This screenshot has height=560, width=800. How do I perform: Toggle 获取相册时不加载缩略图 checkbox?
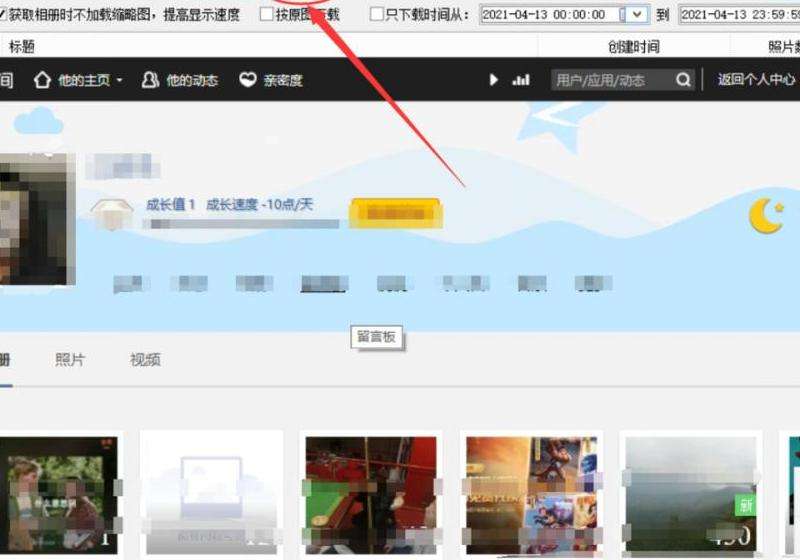(2, 14)
